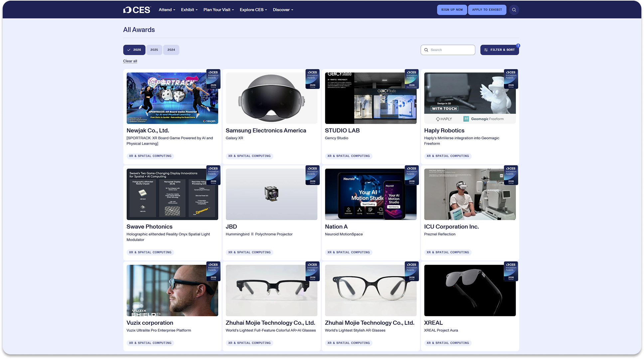Open the Discover menu
The height and width of the screenshot is (359, 644).
[x=283, y=10]
